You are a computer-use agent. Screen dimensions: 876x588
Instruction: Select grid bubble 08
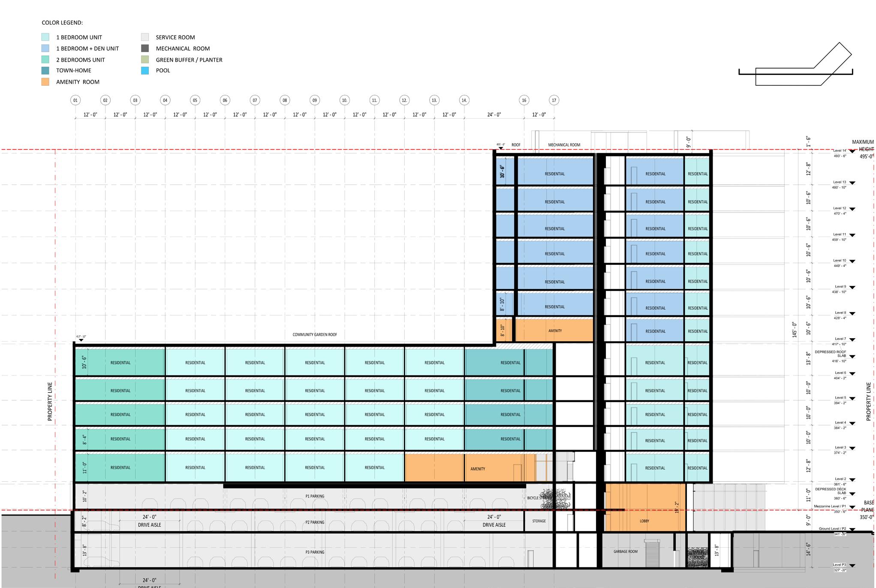pos(285,100)
